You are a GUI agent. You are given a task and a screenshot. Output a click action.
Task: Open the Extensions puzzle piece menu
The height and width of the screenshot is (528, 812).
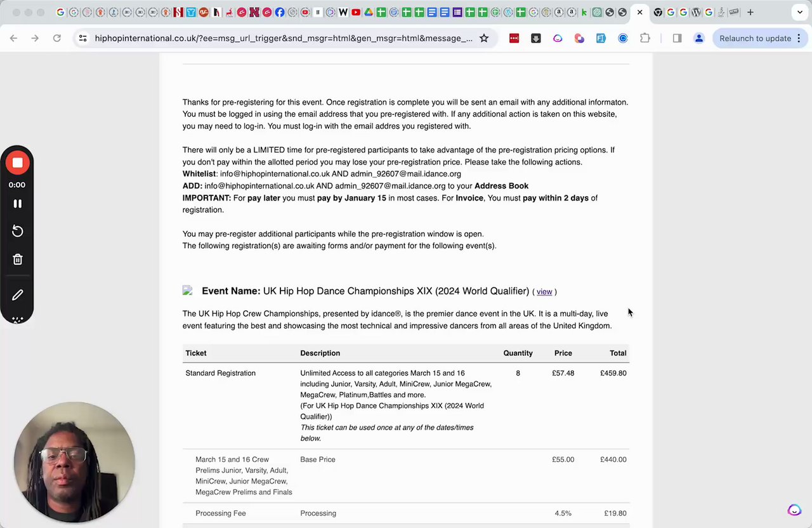click(x=645, y=38)
